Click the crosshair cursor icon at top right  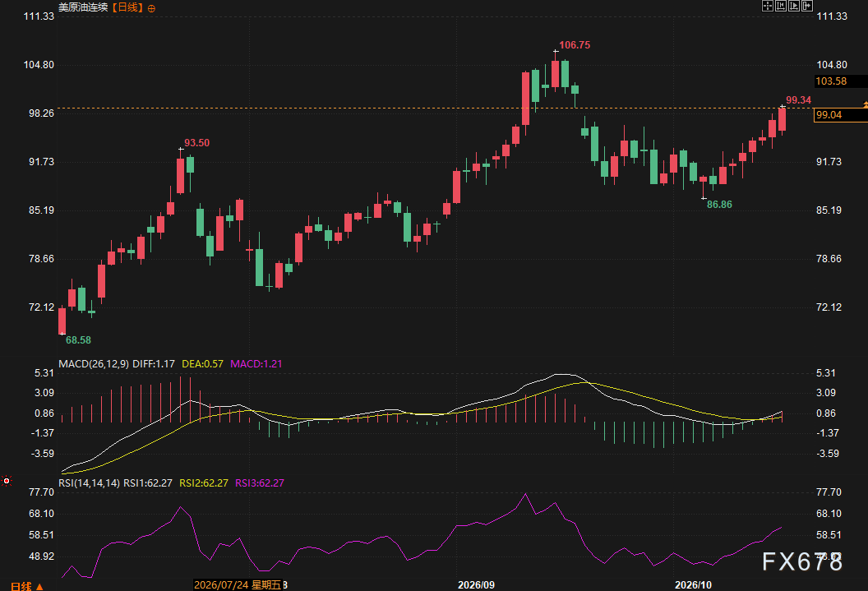point(767,6)
